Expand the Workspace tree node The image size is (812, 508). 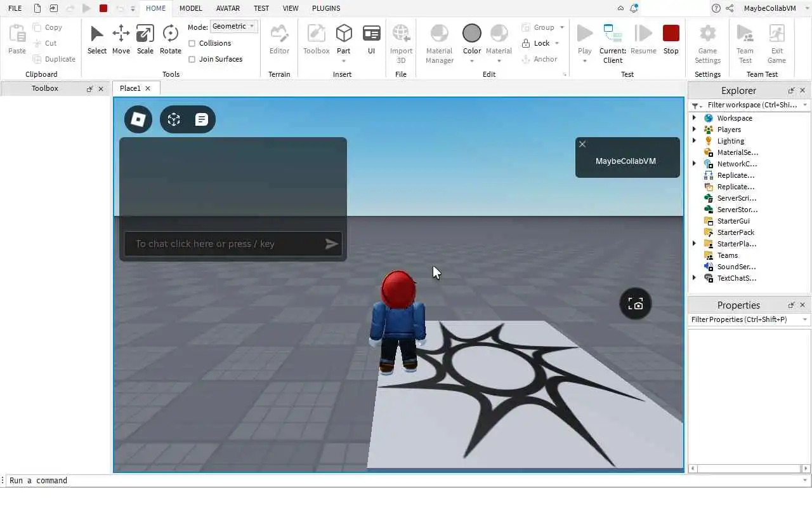pyautogui.click(x=694, y=118)
